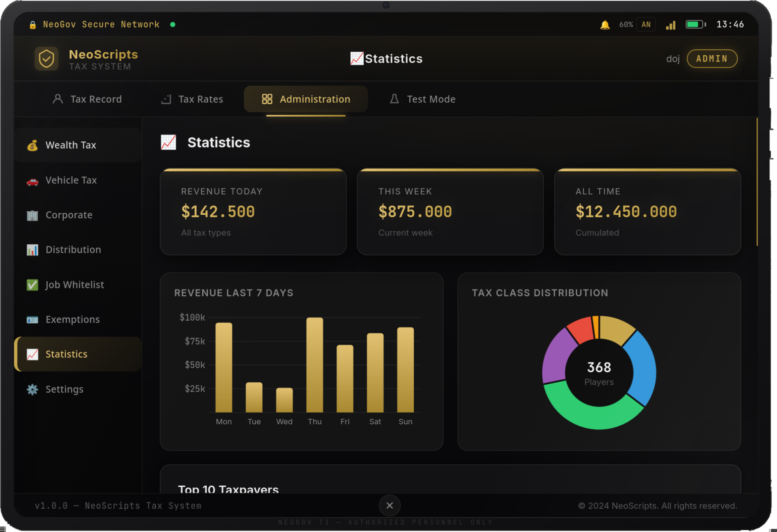The height and width of the screenshot is (532, 777).
Task: Open the Corporate section
Action: (x=78, y=215)
